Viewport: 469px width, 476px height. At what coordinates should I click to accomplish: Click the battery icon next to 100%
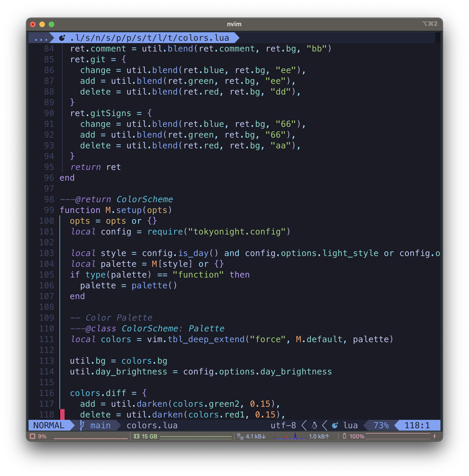tap(344, 436)
